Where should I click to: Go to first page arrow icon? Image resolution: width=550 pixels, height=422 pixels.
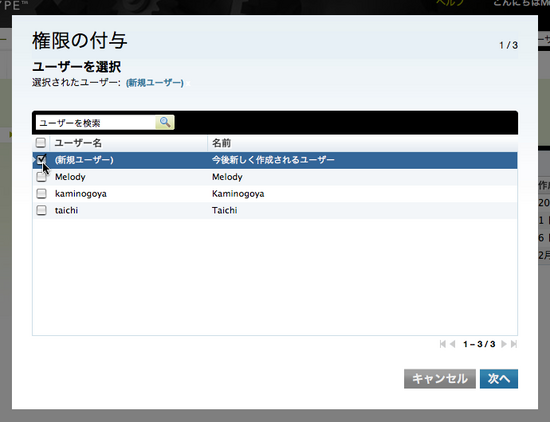coord(443,344)
